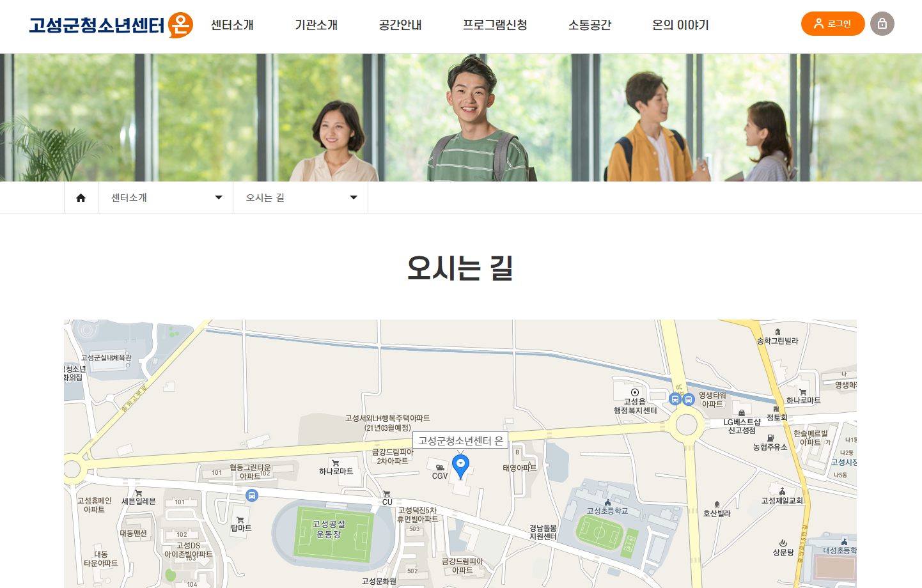Expand the 오시는 길 breadcrumb dropdown
This screenshot has width=922, height=588.
point(301,197)
